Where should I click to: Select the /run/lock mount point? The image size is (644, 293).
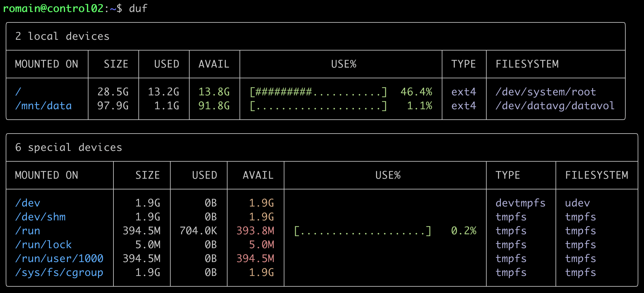(44, 245)
